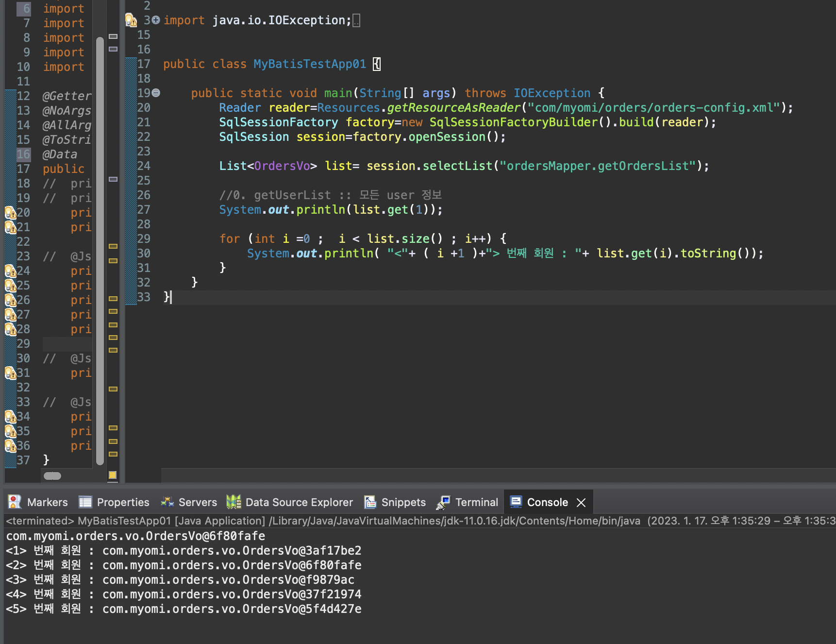This screenshot has height=644, width=836.
Task: Click yellow summary square below overview ruler
Action: pyautogui.click(x=113, y=475)
